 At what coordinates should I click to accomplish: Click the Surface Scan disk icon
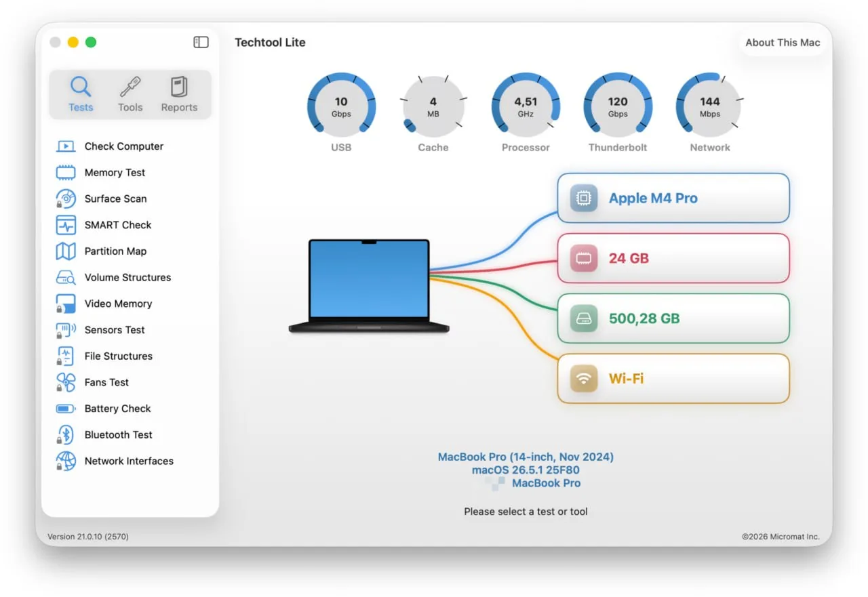click(x=66, y=199)
